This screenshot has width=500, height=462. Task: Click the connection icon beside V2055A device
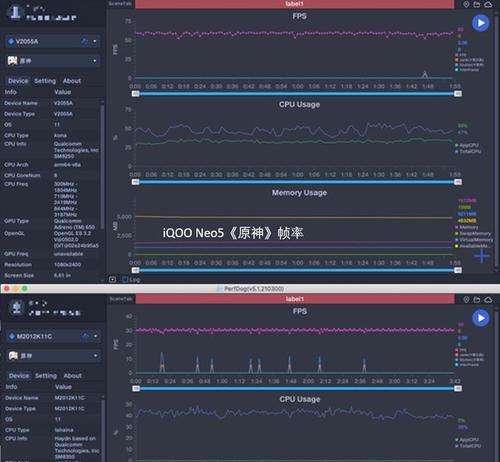pyautogui.click(x=85, y=41)
